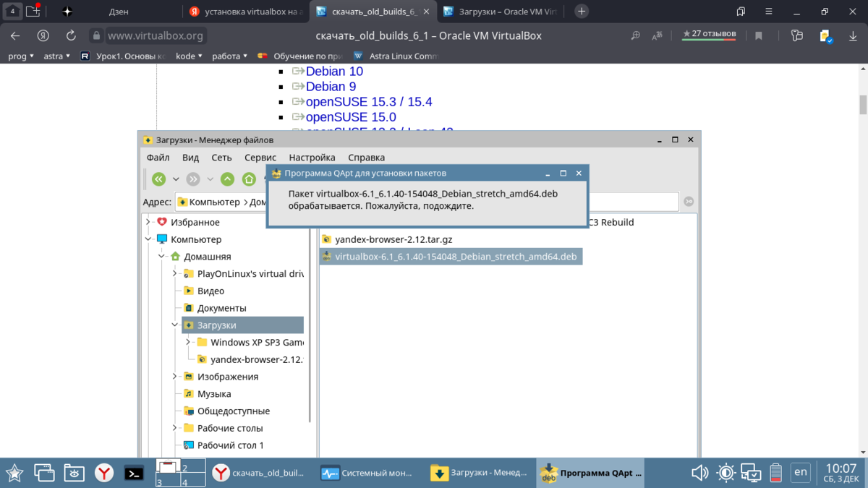The image size is (868, 488).
Task: Bookmark this page
Action: 759,35
